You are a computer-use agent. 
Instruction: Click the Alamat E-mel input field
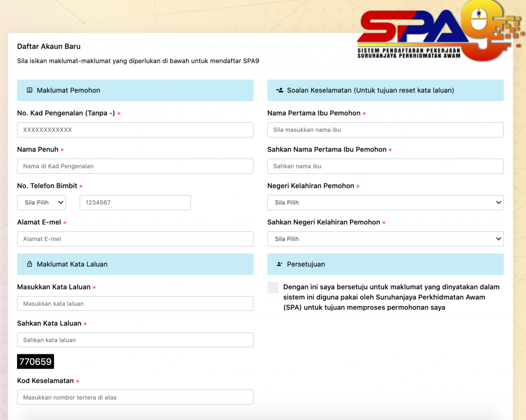coord(135,239)
